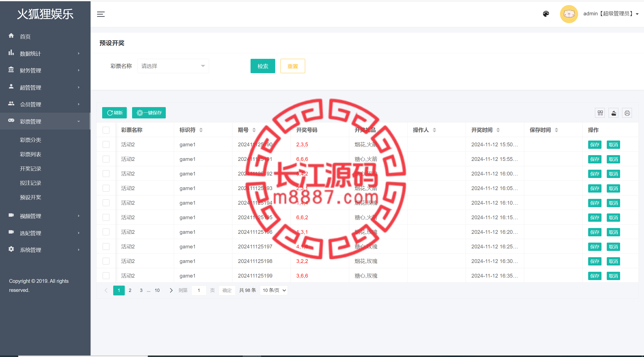
Task: Click the camera icon for 选妃管理
Action: click(11, 232)
